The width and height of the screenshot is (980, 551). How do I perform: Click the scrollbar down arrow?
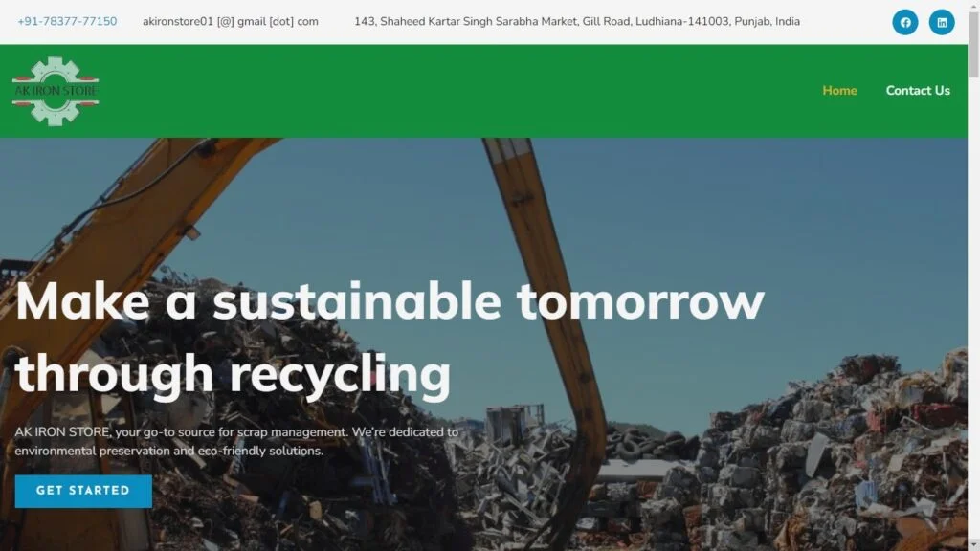[x=973, y=545]
